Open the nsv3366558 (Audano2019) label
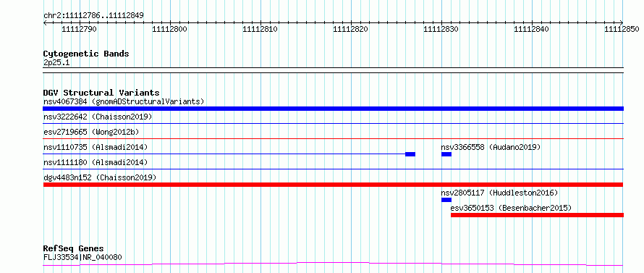Viewport: 644px width, 273px height. click(491, 147)
